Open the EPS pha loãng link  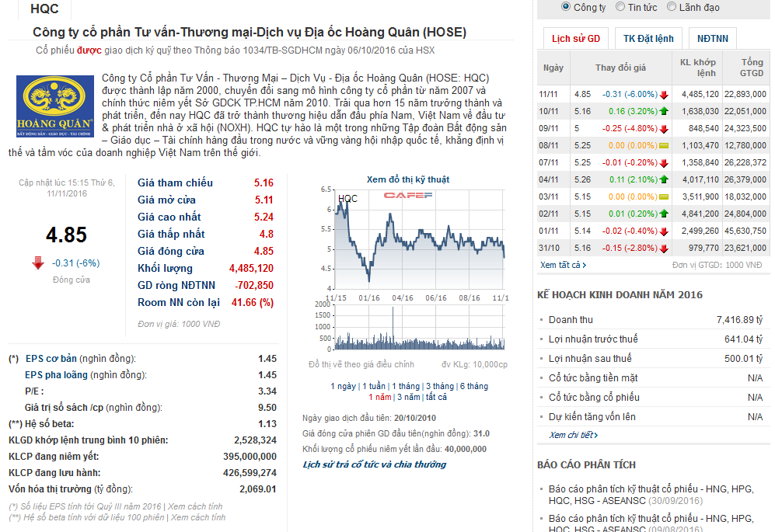pyautogui.click(x=56, y=375)
